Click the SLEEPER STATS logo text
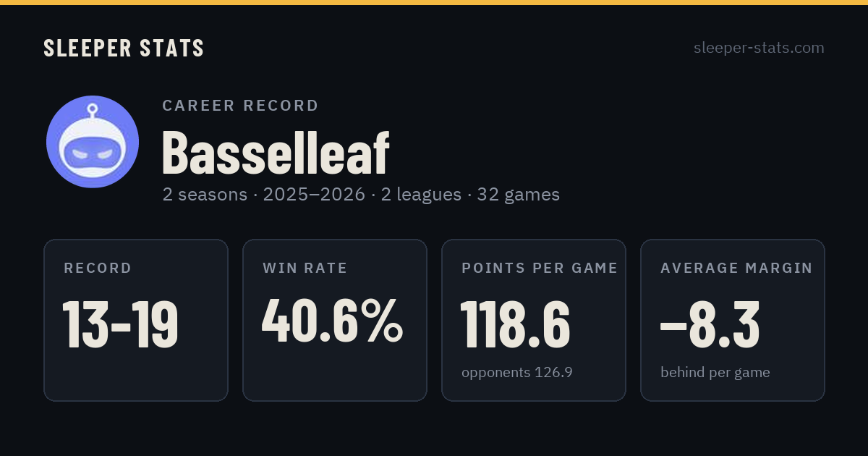 click(124, 48)
